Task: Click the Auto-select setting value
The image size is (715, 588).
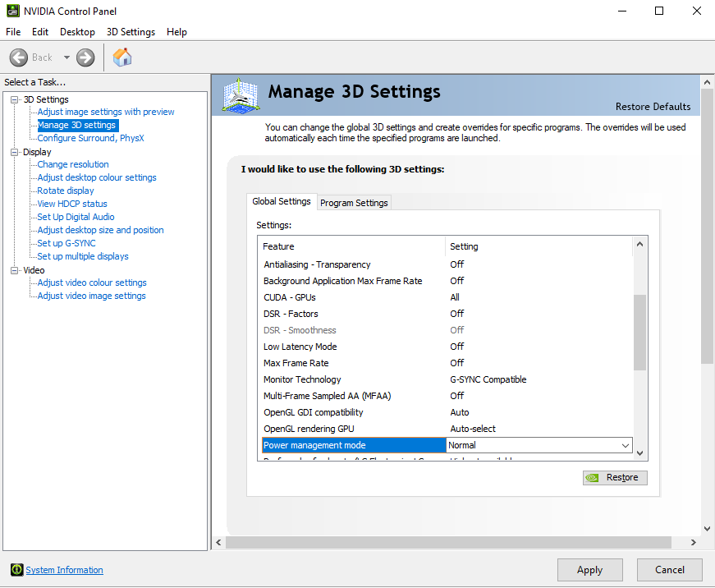Action: 473,429
